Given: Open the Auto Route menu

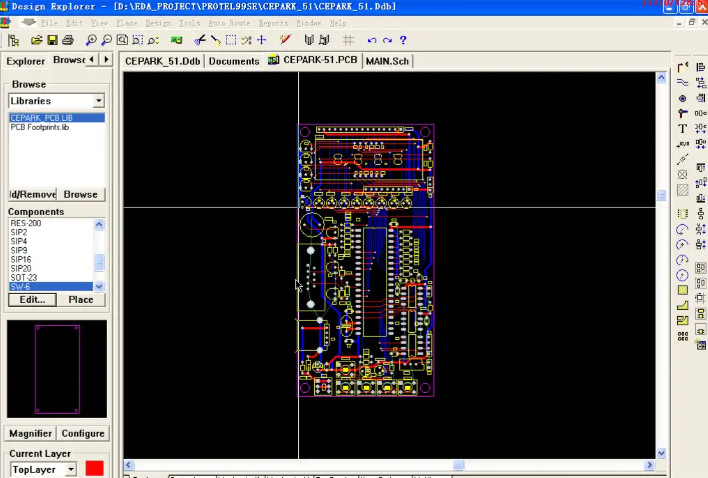Looking at the screenshot, I should (x=229, y=22).
